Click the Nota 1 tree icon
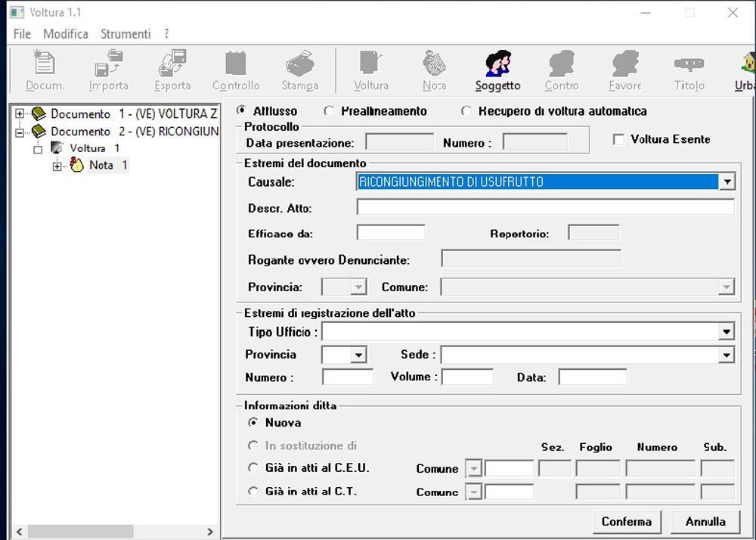Screen dimensions: 756x540 [76, 164]
